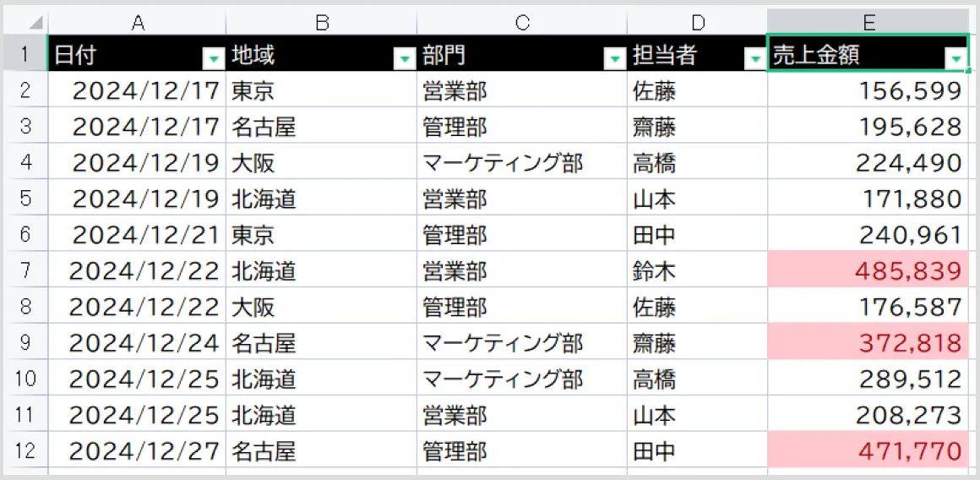The width and height of the screenshot is (980, 480).
Task: Select row 12 header
Action: coord(25,450)
